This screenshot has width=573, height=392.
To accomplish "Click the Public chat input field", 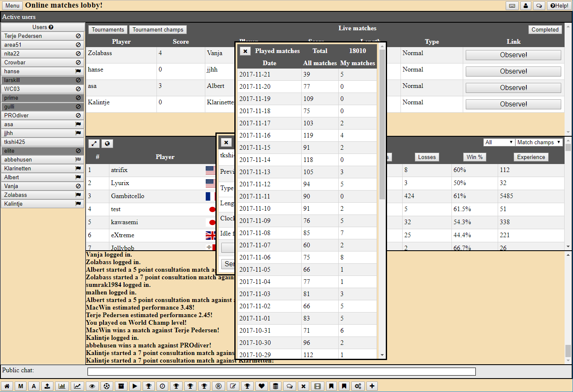I will coord(281,371).
